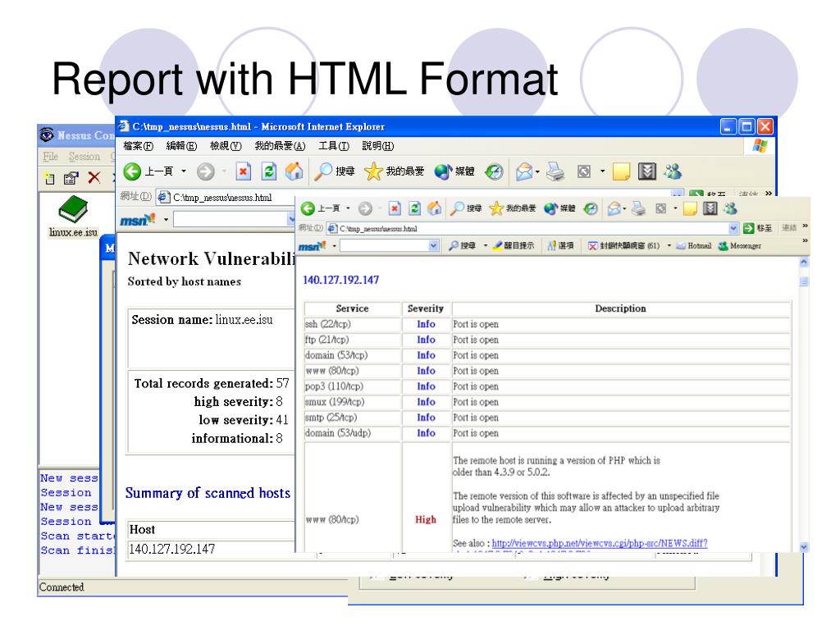Click Stop icon in titled Internet Explorer window
The height and width of the screenshot is (630, 840).
243,171
